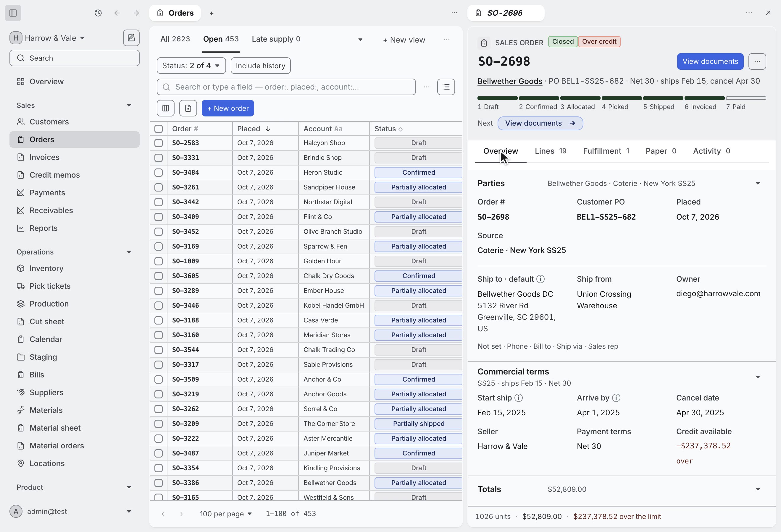Open the Bellwether Goods customer link

click(509, 81)
